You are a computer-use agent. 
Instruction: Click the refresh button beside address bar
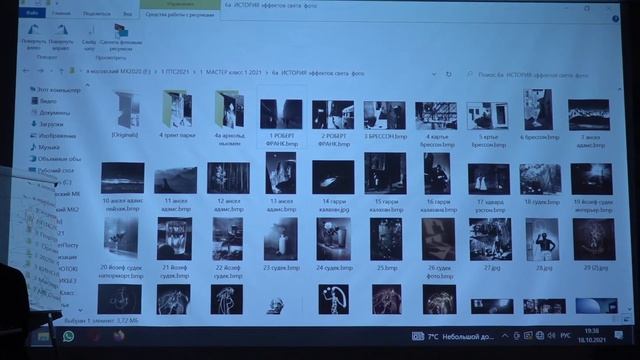(449, 74)
